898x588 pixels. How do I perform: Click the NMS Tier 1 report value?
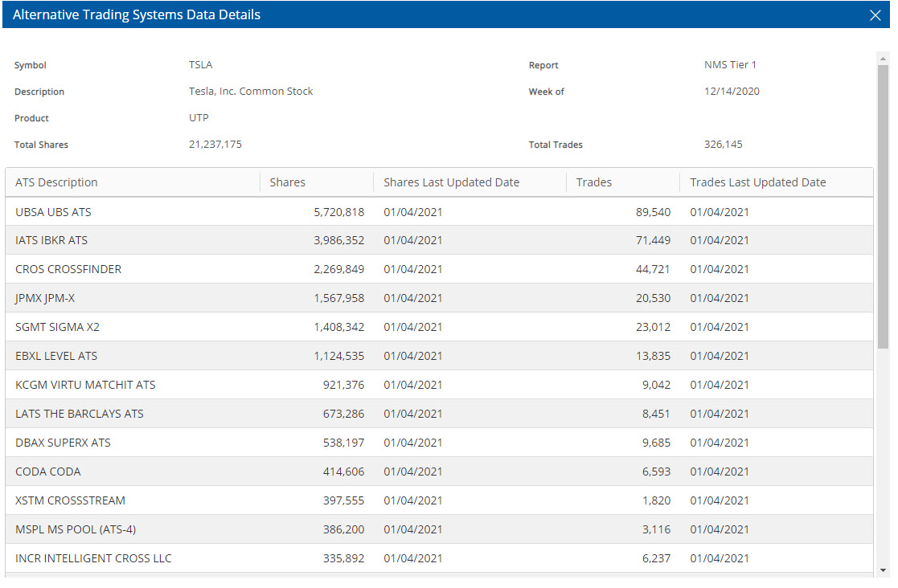click(x=730, y=64)
